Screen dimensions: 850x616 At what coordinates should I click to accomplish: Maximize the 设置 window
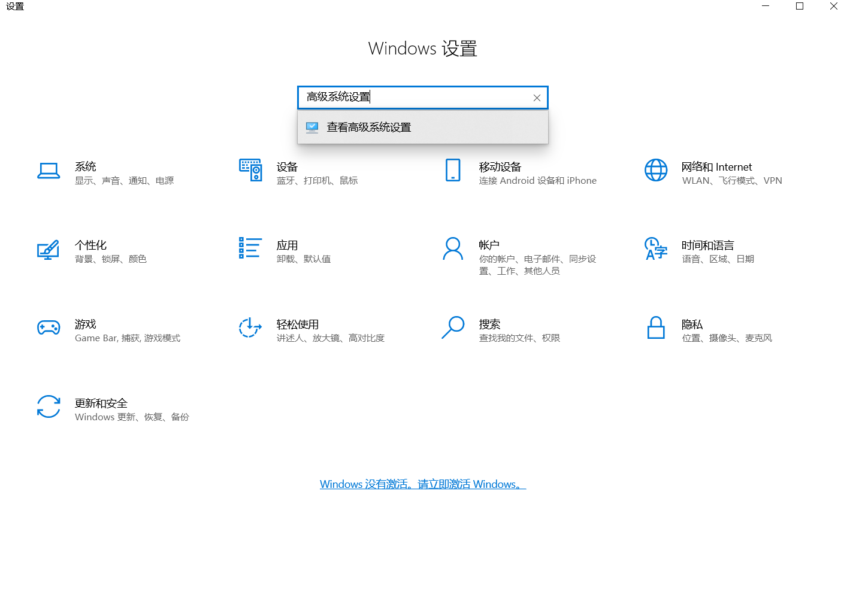point(800,6)
